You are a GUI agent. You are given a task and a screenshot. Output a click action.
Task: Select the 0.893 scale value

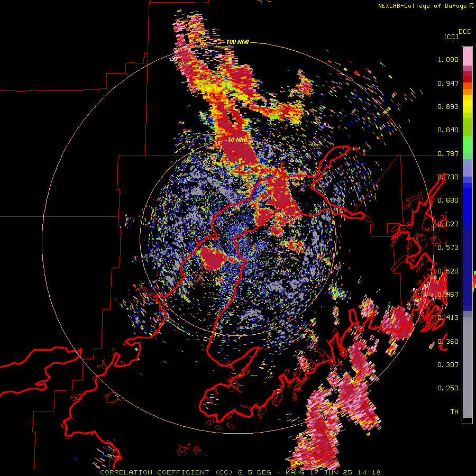[448, 106]
